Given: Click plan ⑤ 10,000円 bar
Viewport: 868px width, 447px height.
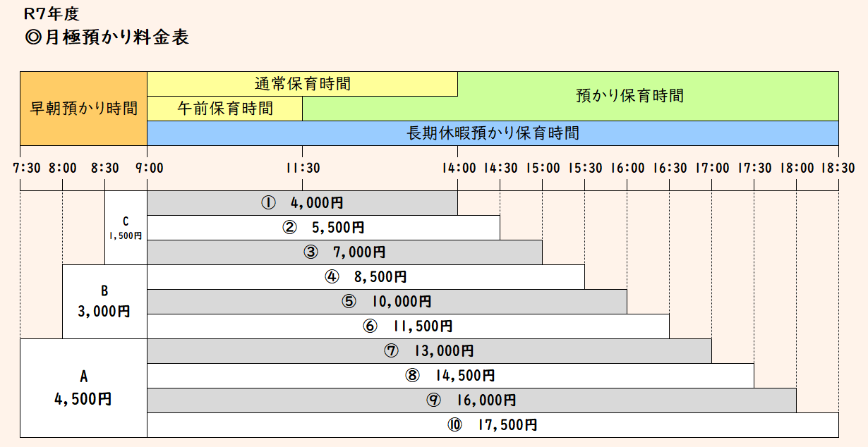Looking at the screenshot, I should coord(387,302).
